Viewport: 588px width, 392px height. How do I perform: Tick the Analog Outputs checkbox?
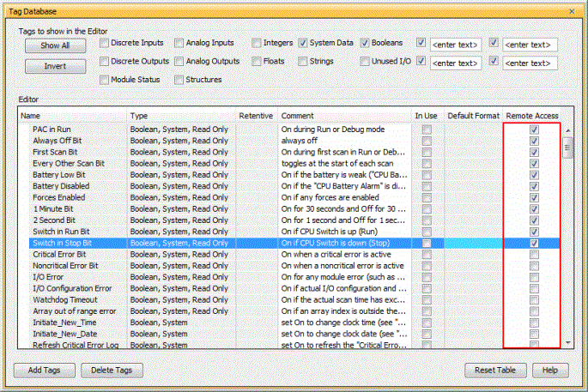pyautogui.click(x=179, y=61)
